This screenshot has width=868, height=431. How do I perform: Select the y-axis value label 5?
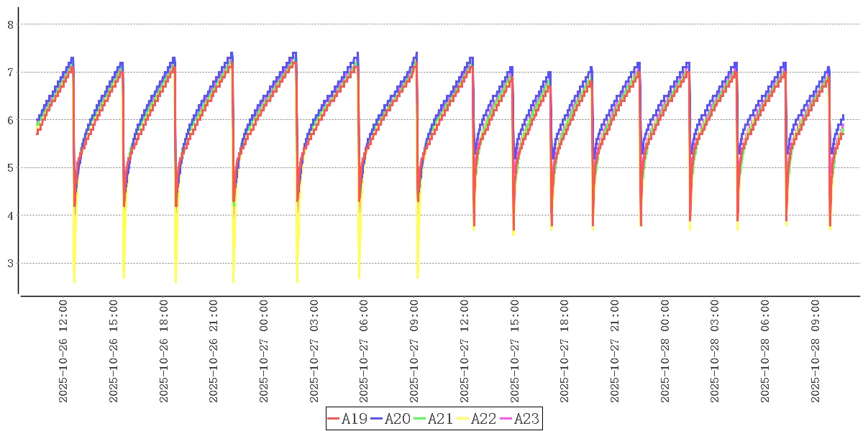[x=10, y=168]
